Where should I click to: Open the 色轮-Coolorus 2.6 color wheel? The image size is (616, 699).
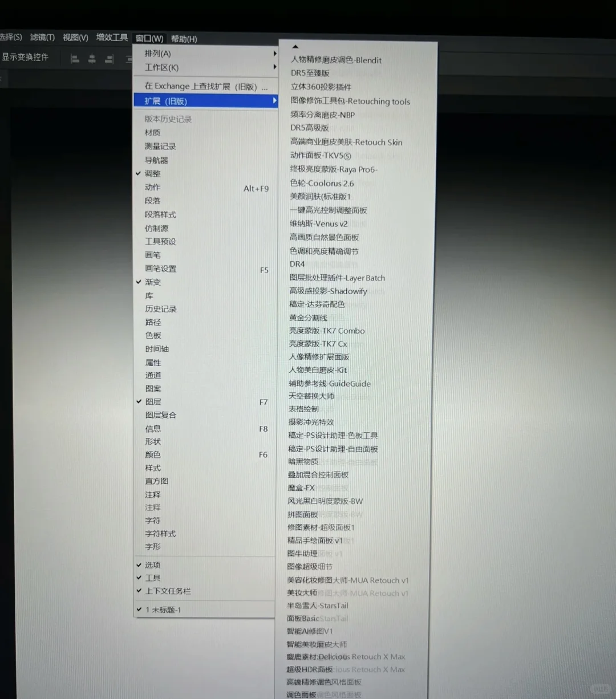(x=322, y=183)
